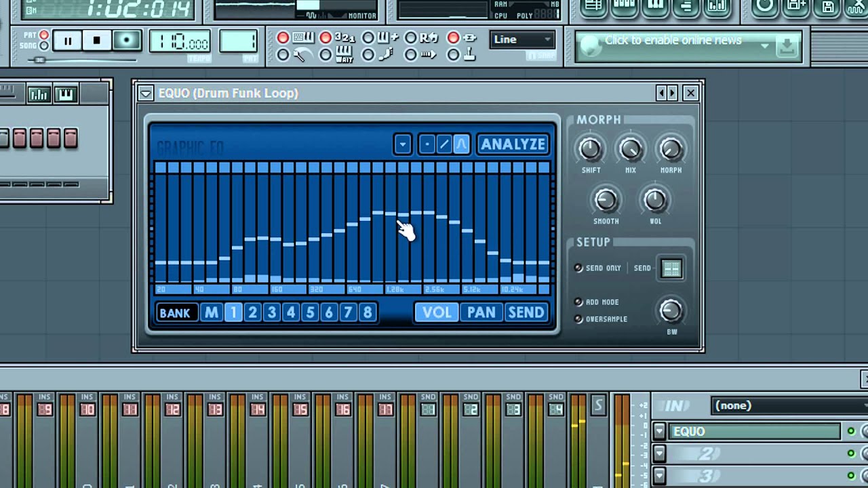Select bank 8

point(368,312)
